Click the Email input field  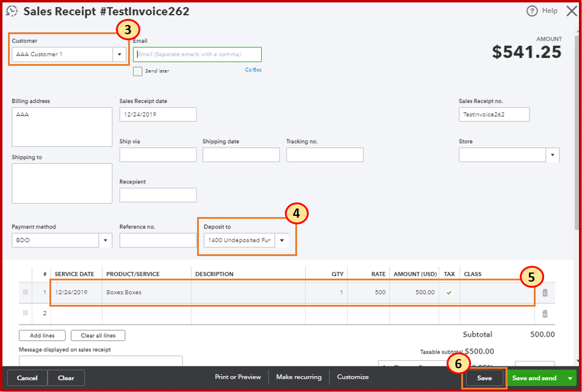tap(197, 54)
